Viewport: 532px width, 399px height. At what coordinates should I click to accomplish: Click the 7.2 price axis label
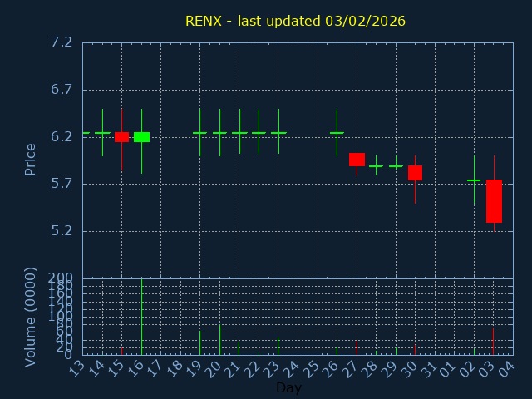coord(61,42)
